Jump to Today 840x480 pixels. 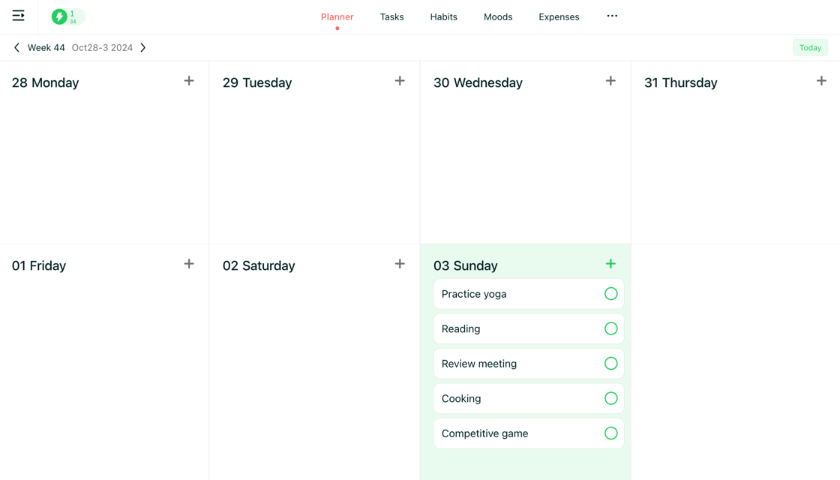click(810, 48)
